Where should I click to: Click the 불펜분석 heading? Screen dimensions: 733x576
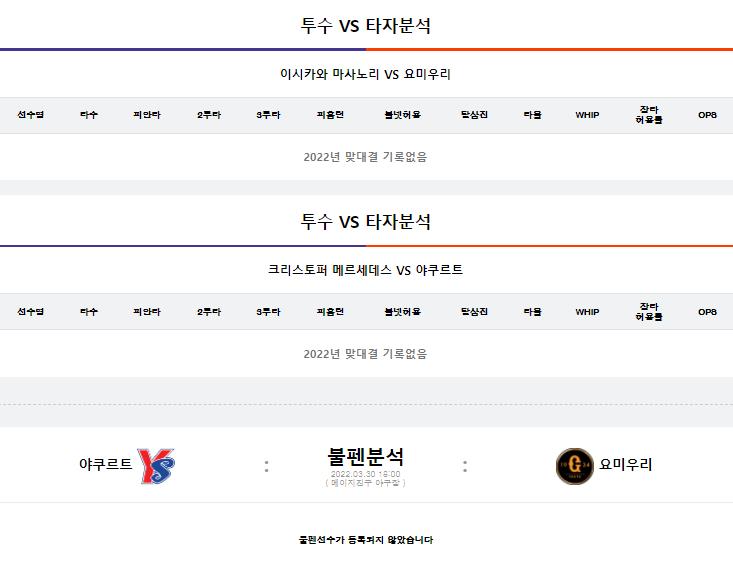[x=365, y=457]
